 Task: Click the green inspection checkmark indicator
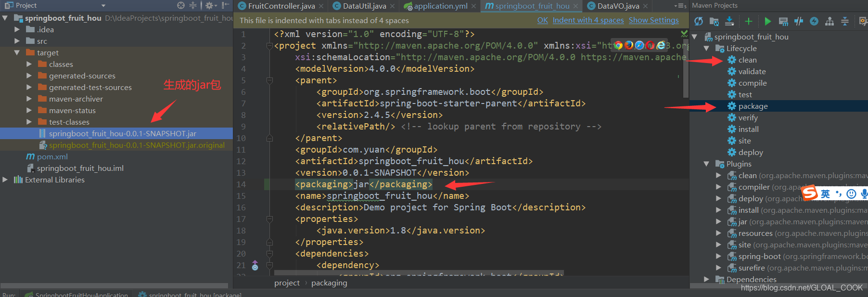pos(684,34)
